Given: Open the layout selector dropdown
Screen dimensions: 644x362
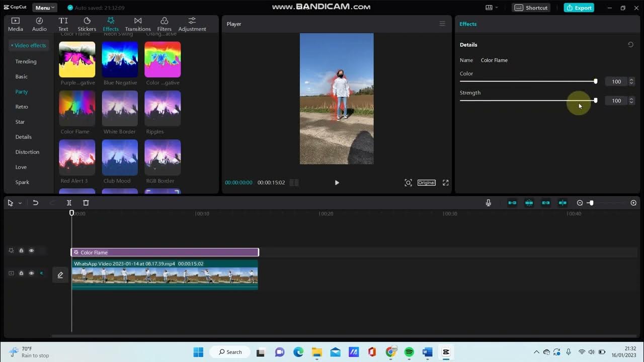Looking at the screenshot, I should tap(492, 8).
